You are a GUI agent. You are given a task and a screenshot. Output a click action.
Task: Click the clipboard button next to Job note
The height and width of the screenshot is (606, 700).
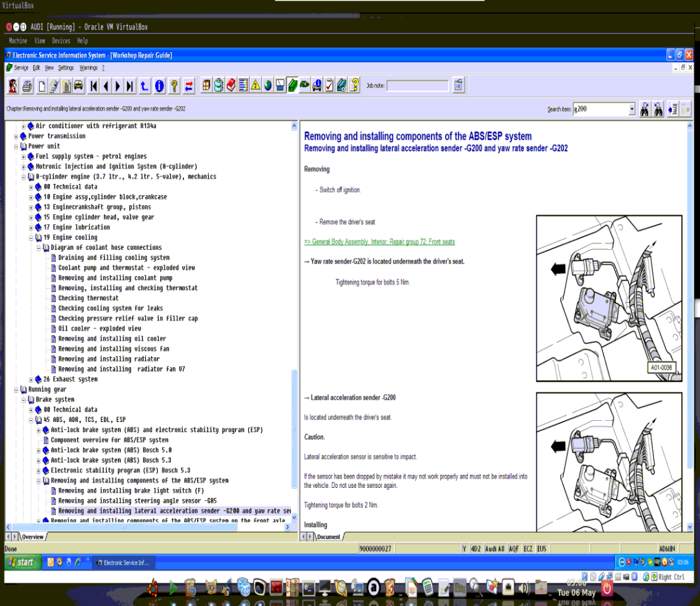click(459, 85)
